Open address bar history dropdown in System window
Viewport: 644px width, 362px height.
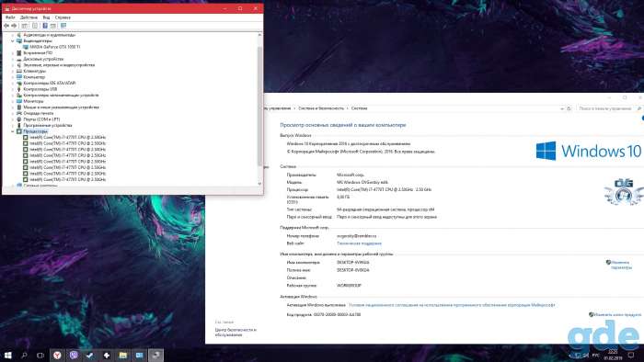[x=562, y=108]
